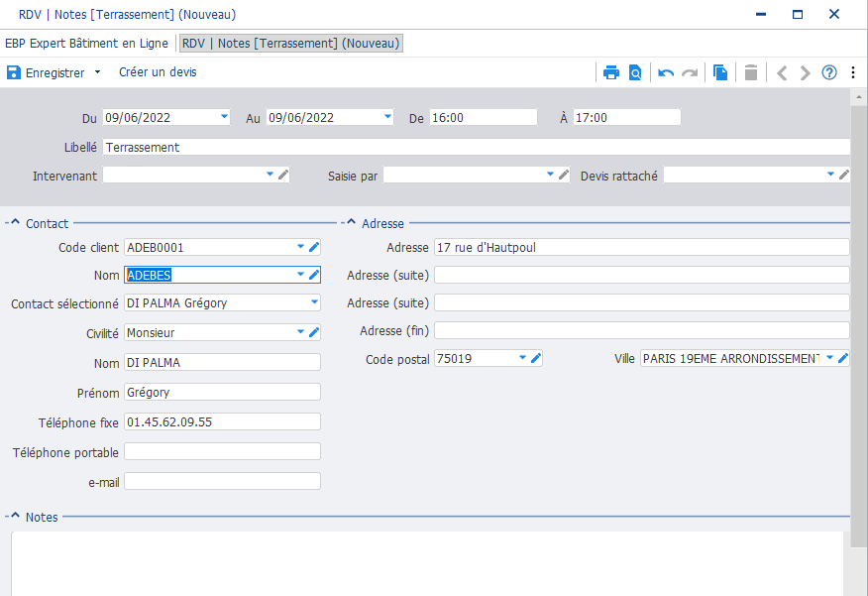
Task: Click the À time field 17:00
Action: click(626, 117)
